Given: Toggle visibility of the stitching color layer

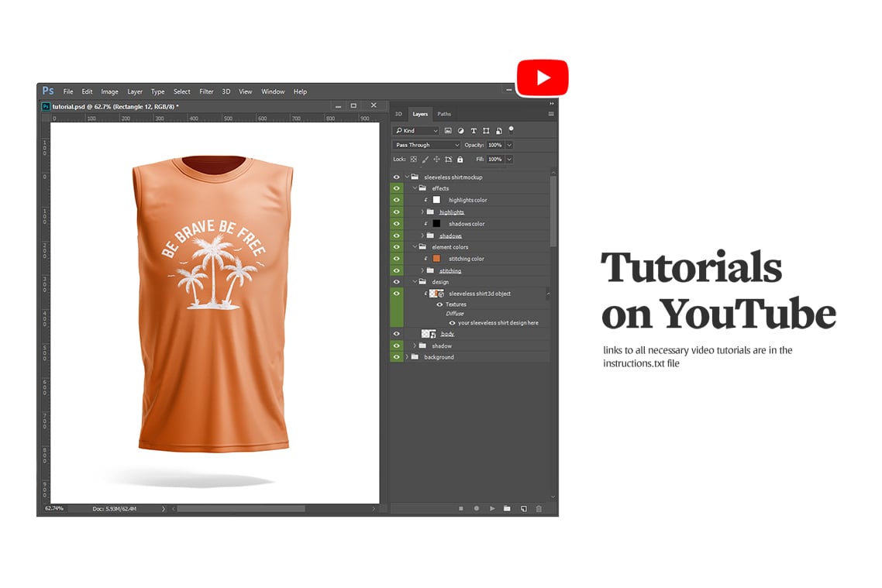Looking at the screenshot, I should coord(395,259).
